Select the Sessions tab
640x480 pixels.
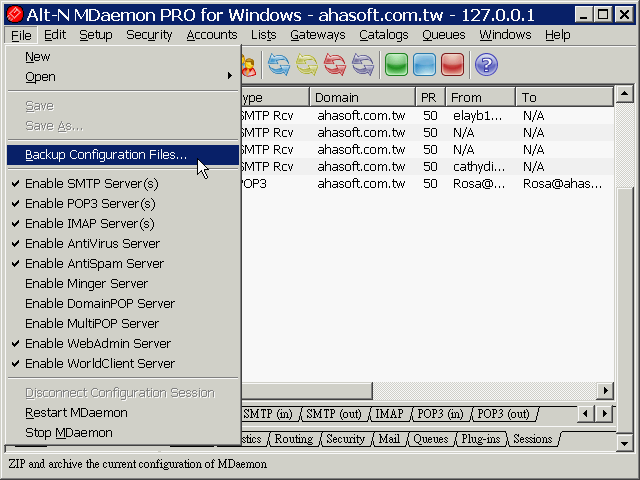coord(533,439)
